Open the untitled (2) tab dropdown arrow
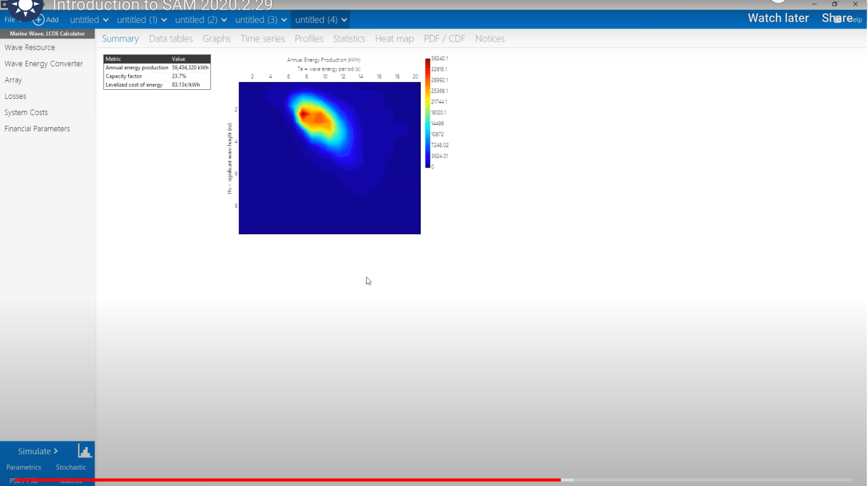Viewport: 868px width, 486px height. coord(224,20)
